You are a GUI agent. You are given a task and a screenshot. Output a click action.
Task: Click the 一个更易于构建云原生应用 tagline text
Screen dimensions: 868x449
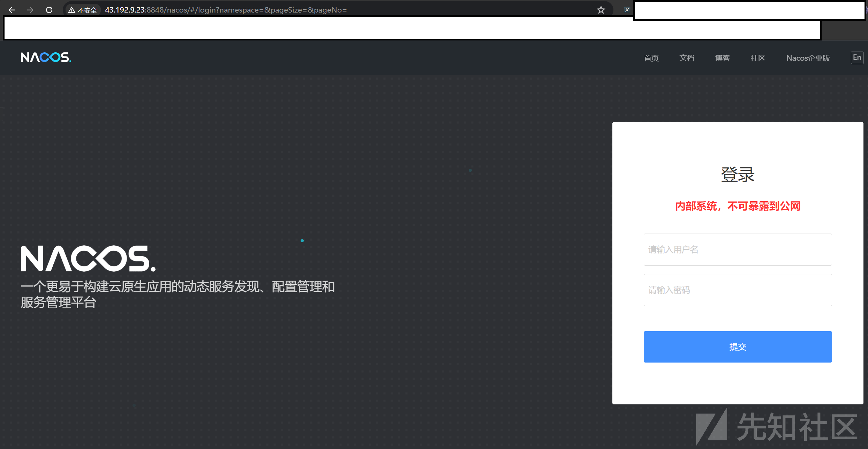coord(178,295)
